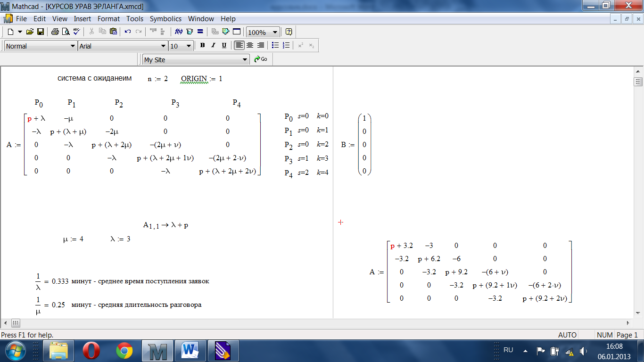This screenshot has width=644, height=362.
Task: Toggle bulleted list formatting
Action: [x=275, y=46]
